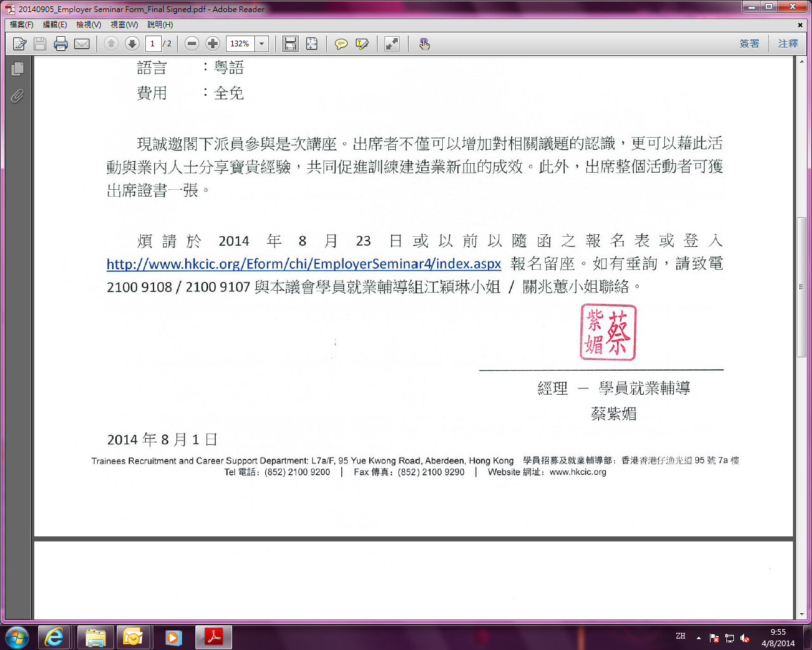Click the vertical scrollbar thumb
812x650 pixels.
tap(802, 286)
